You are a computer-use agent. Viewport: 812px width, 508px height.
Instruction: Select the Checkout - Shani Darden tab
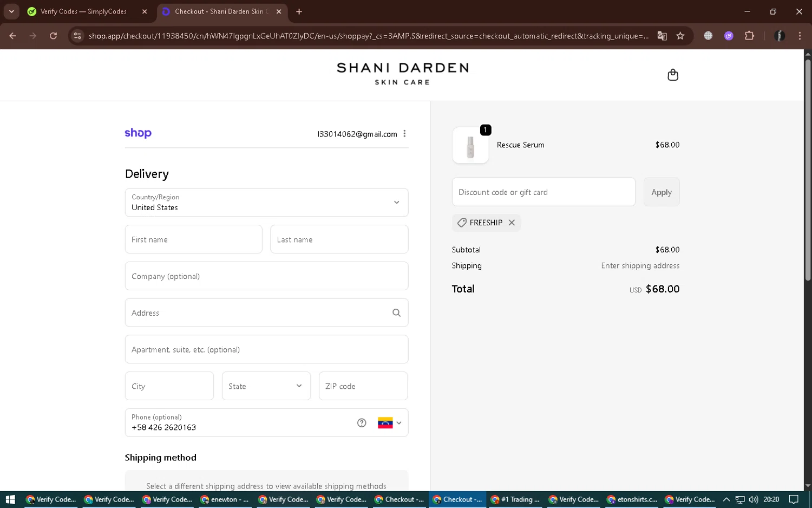point(222,11)
